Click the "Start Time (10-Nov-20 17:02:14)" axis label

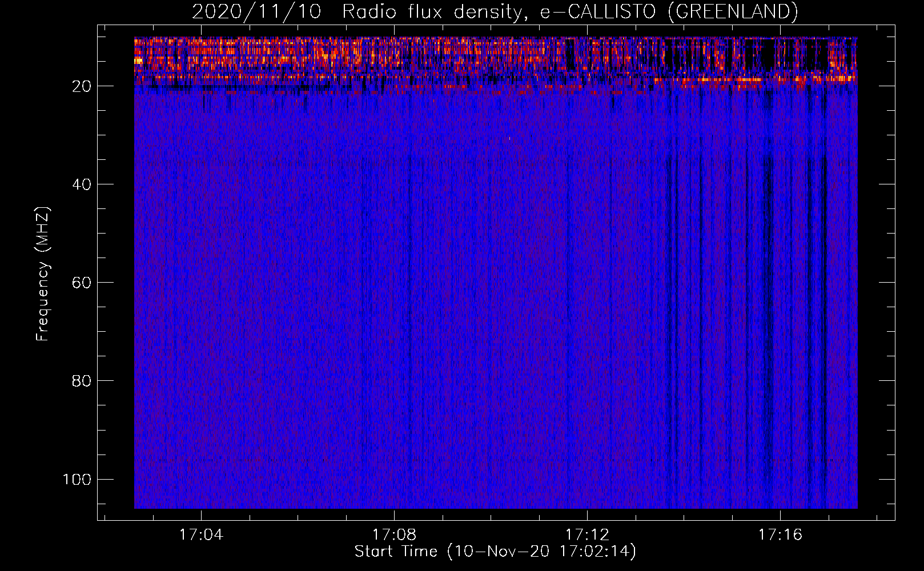click(x=495, y=552)
